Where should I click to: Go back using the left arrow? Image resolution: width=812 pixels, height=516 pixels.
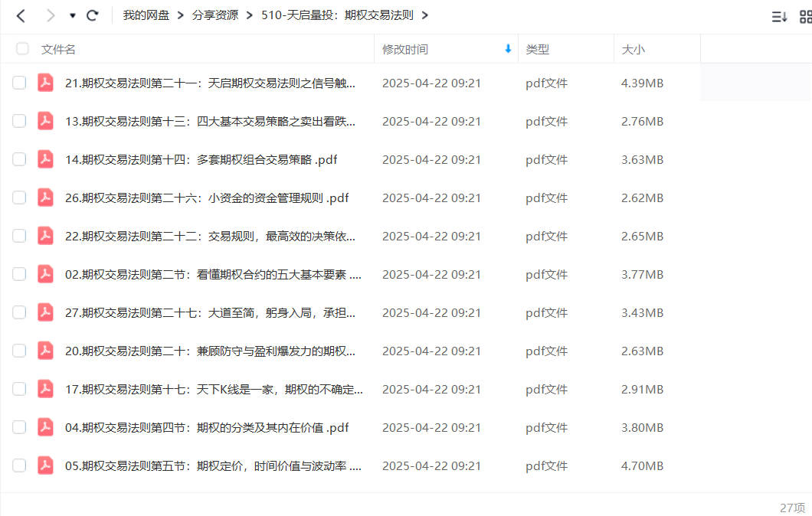[21, 15]
